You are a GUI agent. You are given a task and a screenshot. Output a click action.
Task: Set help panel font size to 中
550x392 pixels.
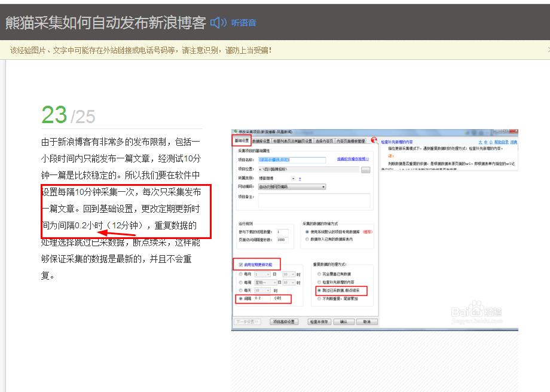[x=485, y=142]
